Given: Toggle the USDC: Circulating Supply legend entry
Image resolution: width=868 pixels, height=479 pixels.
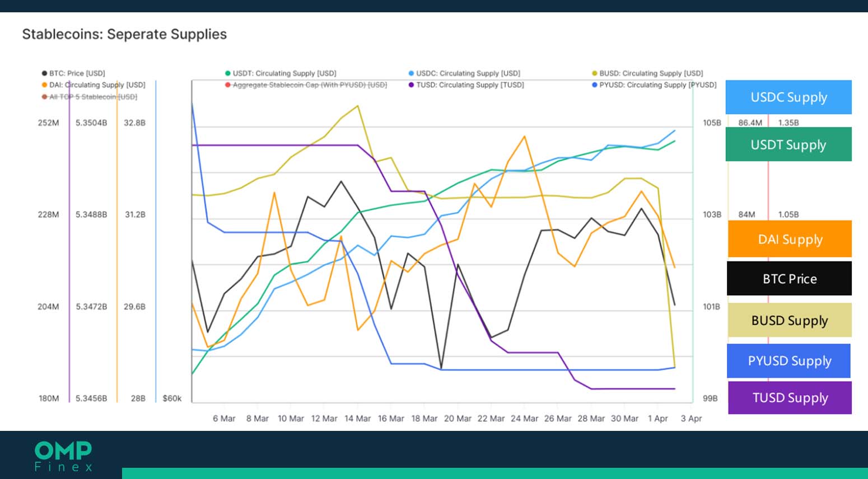Looking at the screenshot, I should [x=464, y=73].
